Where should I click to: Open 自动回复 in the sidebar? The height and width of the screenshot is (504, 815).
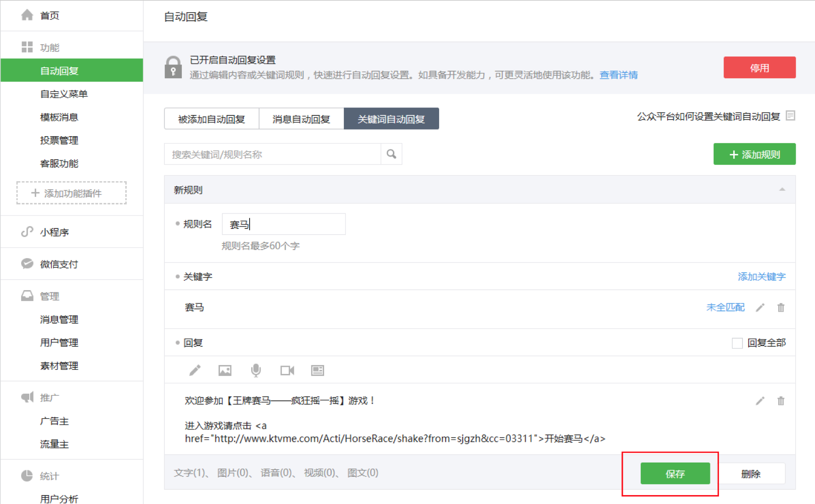pyautogui.click(x=72, y=70)
